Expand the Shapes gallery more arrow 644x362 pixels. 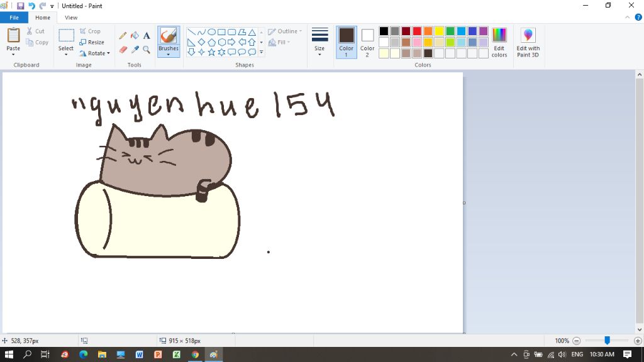[x=261, y=52]
